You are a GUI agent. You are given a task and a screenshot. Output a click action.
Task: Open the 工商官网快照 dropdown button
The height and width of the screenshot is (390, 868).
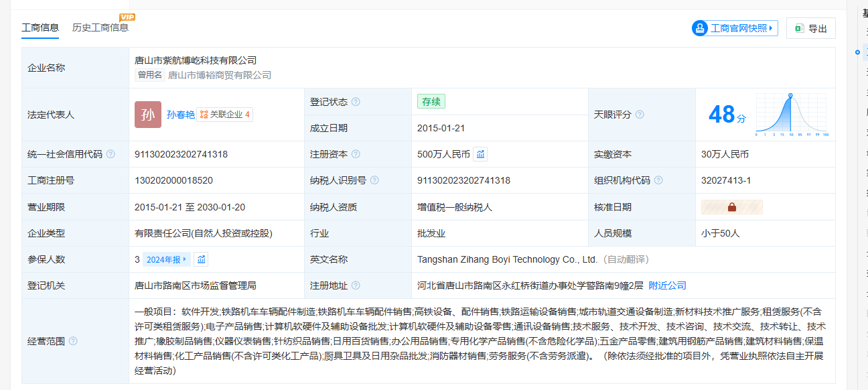click(735, 28)
